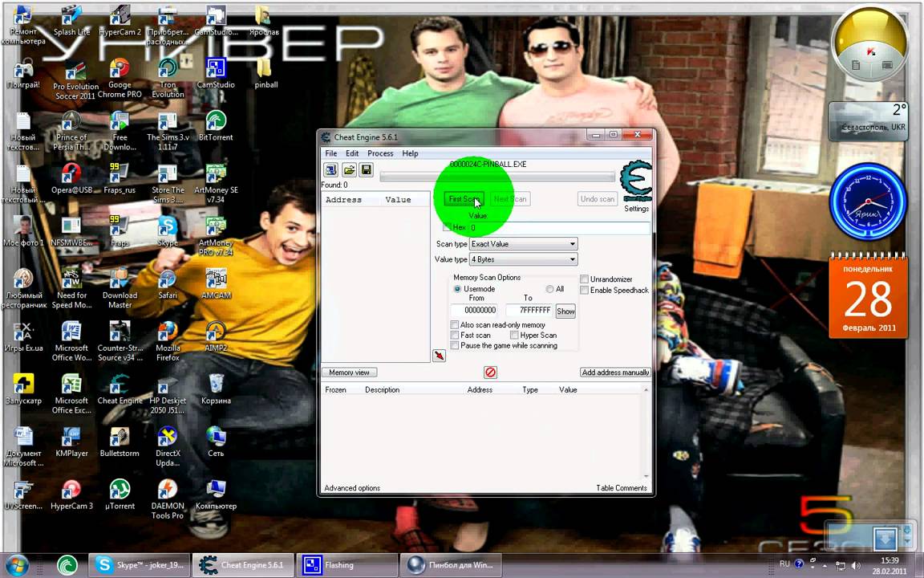924x578 pixels.
Task: Enable Also scan read-only memory
Action: coord(454,325)
